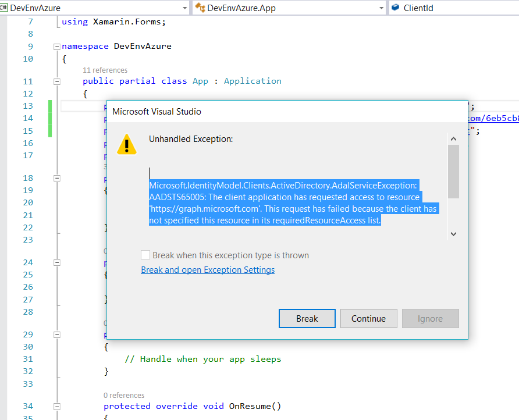
Task: Collapse the OnResume method on line 34
Action: point(57,407)
